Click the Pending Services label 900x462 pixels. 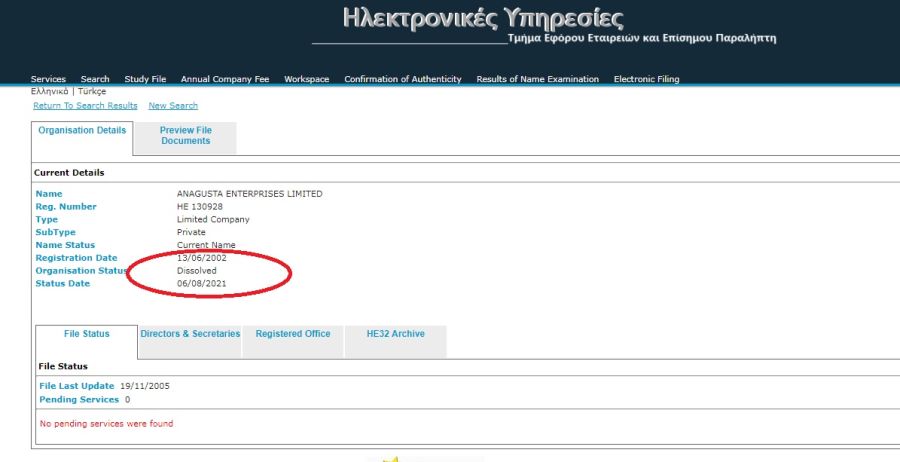pos(79,399)
